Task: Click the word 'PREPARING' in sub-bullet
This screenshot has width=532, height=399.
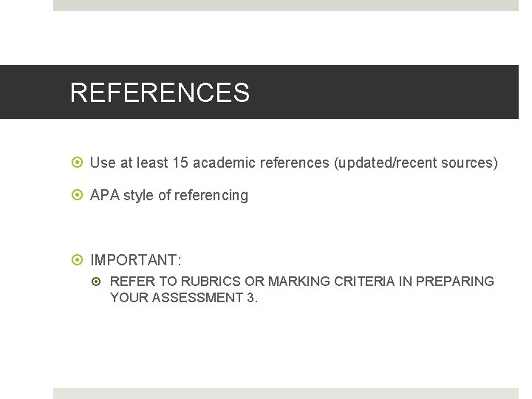Action: (x=455, y=282)
